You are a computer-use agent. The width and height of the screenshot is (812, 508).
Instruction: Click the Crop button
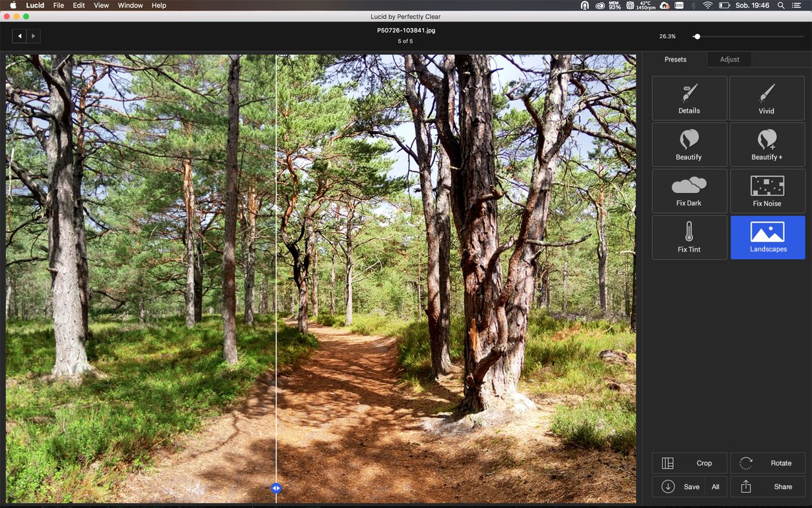(690, 463)
